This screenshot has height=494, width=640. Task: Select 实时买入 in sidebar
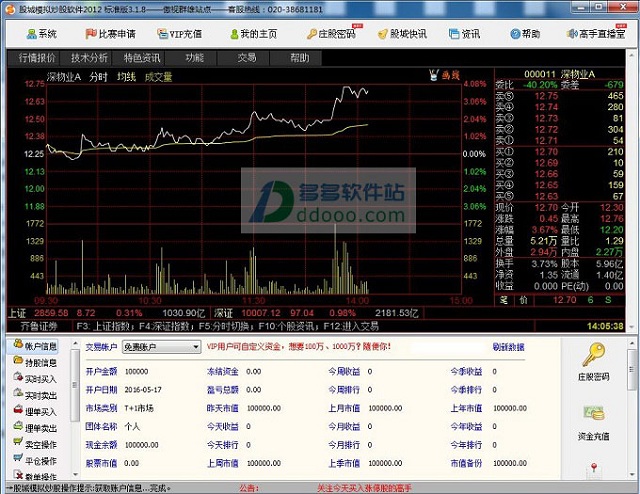[34, 379]
